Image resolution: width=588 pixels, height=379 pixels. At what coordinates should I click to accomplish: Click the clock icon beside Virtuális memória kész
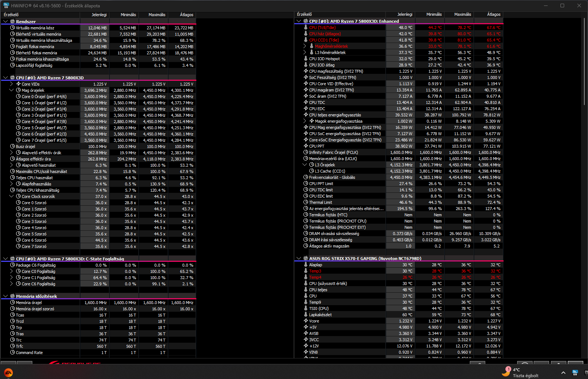tap(12, 28)
